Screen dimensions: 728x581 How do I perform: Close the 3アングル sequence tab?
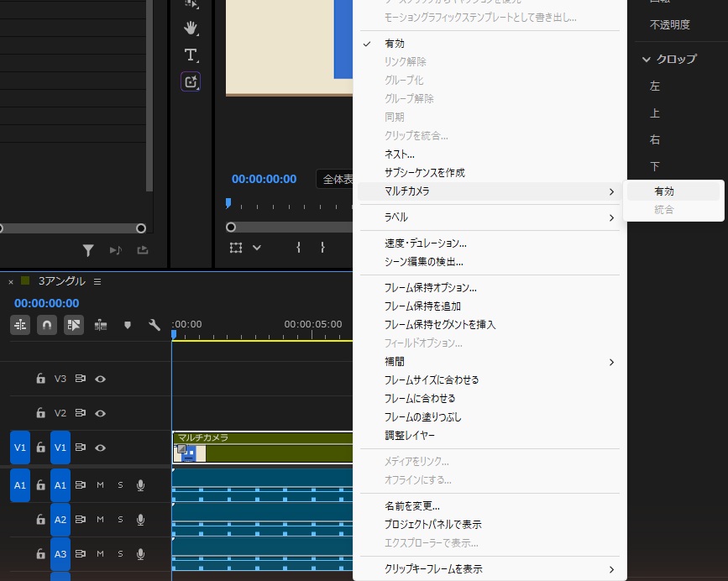[11, 281]
